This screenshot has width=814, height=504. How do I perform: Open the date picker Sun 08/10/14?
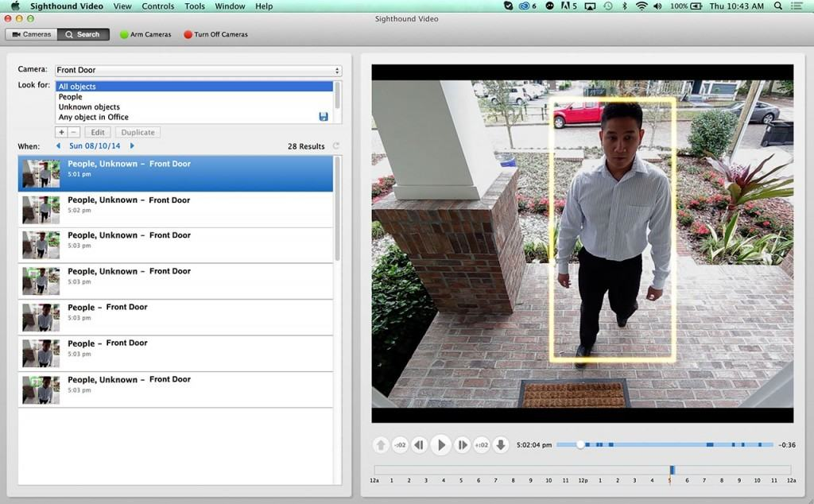click(x=95, y=145)
